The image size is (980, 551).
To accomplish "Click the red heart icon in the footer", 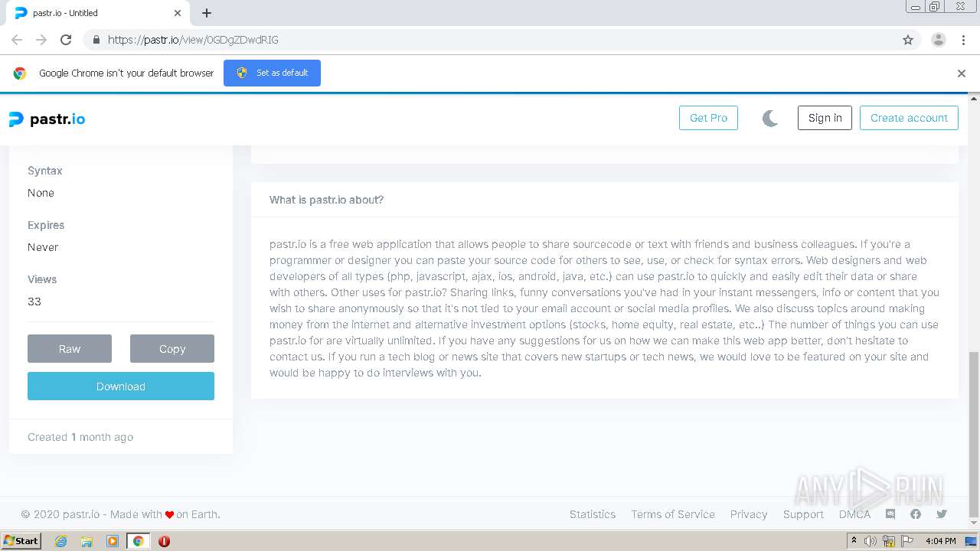I will coord(169,515).
